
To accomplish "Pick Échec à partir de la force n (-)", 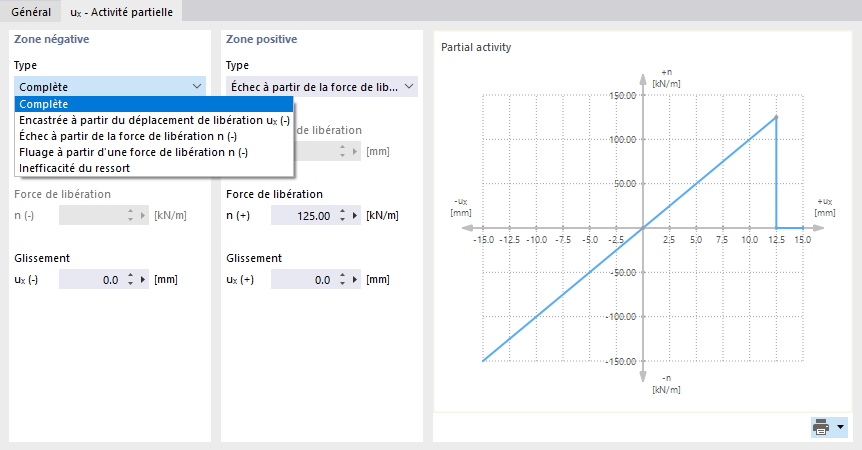I will [154, 136].
